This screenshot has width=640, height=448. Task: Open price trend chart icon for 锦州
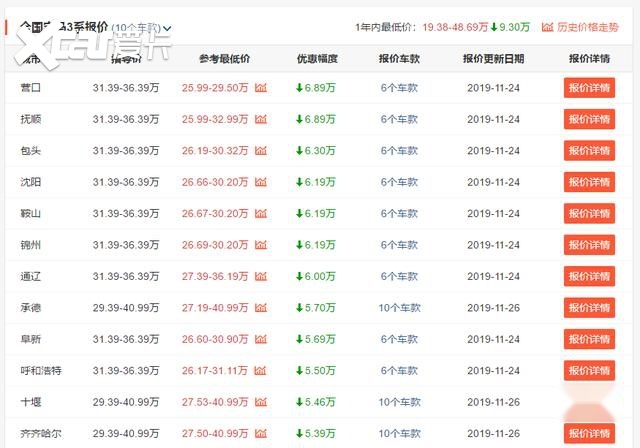pos(261,245)
